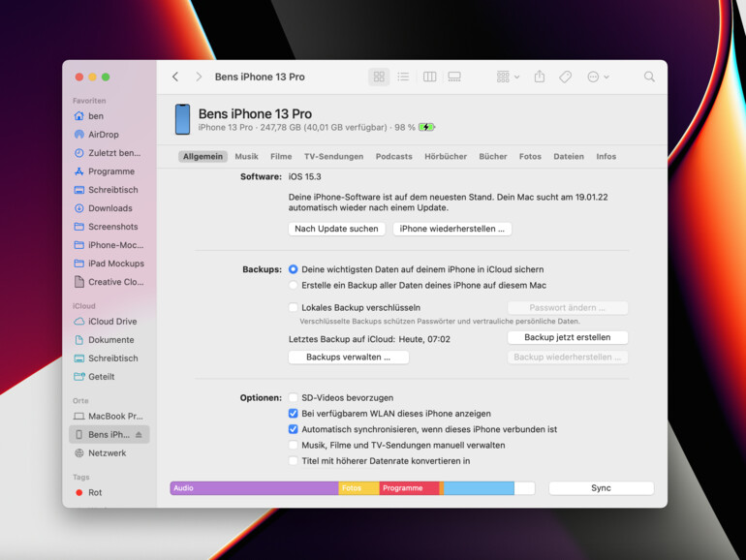Image resolution: width=746 pixels, height=560 pixels.
Task: Switch to the Hörbücher tab
Action: tap(446, 157)
